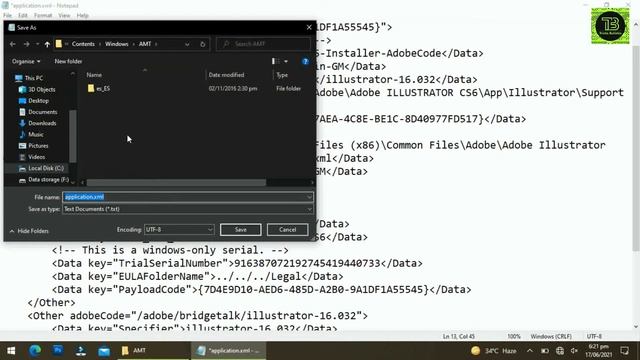Sort by the Type column header
This screenshot has width=640, height=360.
pyautogui.click(x=282, y=75)
